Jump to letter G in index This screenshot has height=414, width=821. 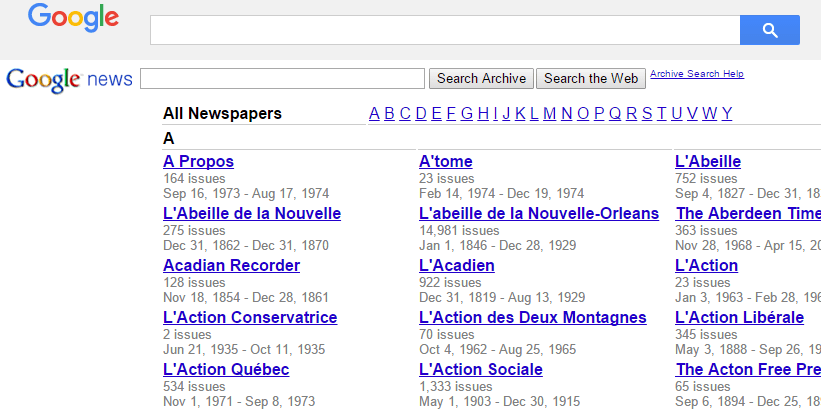coord(467,114)
